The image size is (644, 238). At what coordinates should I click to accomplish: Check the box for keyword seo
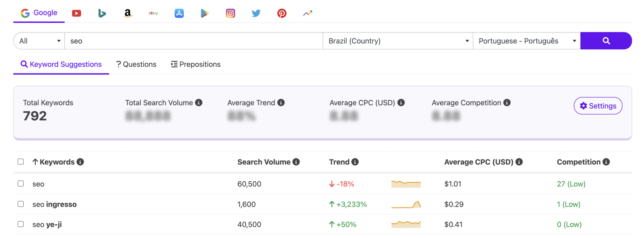pyautogui.click(x=21, y=184)
